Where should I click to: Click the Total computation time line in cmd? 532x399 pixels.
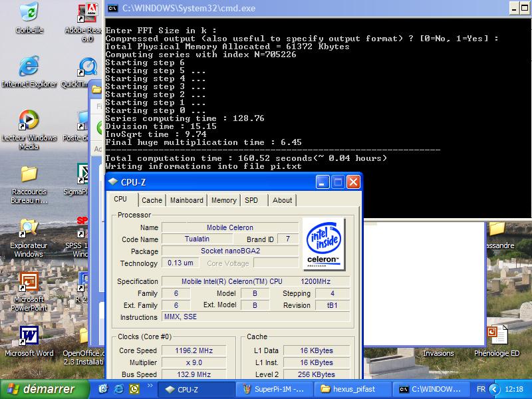coord(246,158)
